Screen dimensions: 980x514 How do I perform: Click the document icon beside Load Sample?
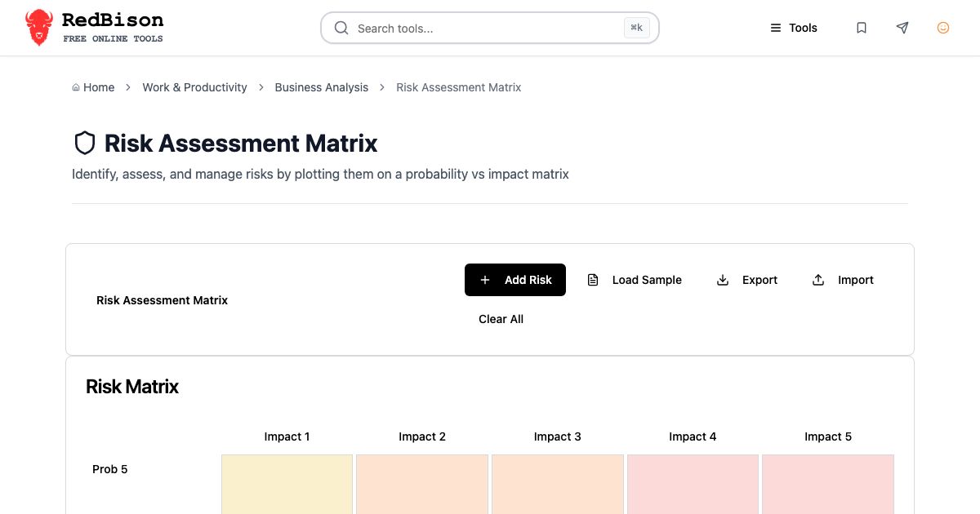point(593,280)
